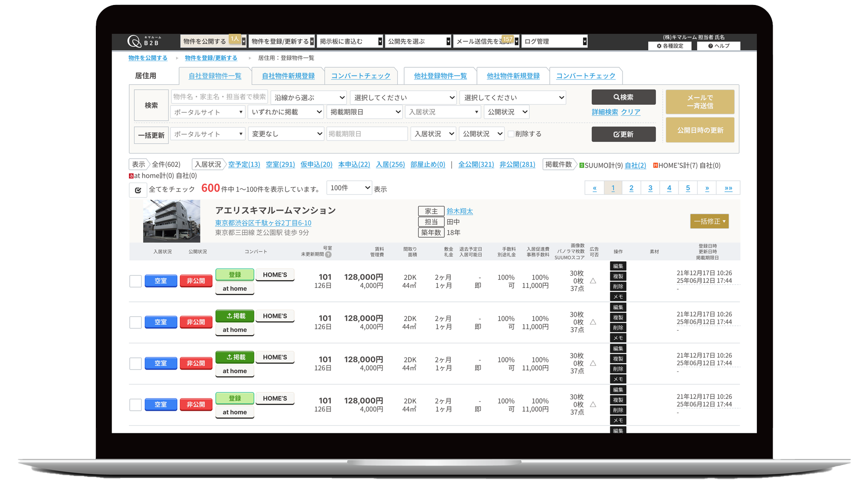
Task: Enable the 削除する checkbox
Action: coord(510,134)
